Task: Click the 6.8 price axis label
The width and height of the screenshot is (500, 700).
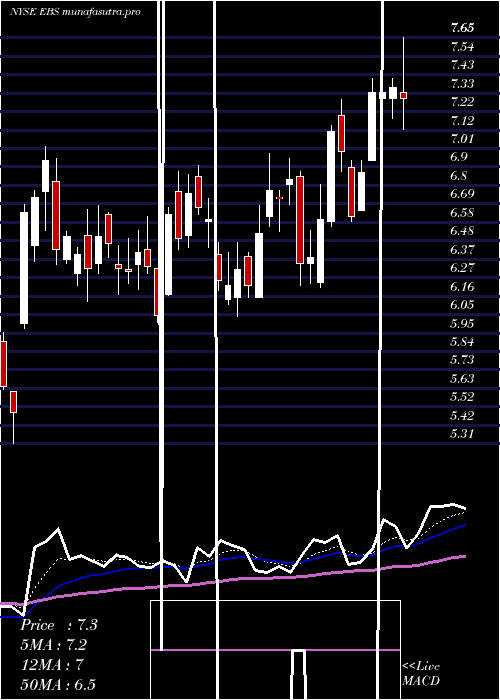Action: pyautogui.click(x=459, y=175)
